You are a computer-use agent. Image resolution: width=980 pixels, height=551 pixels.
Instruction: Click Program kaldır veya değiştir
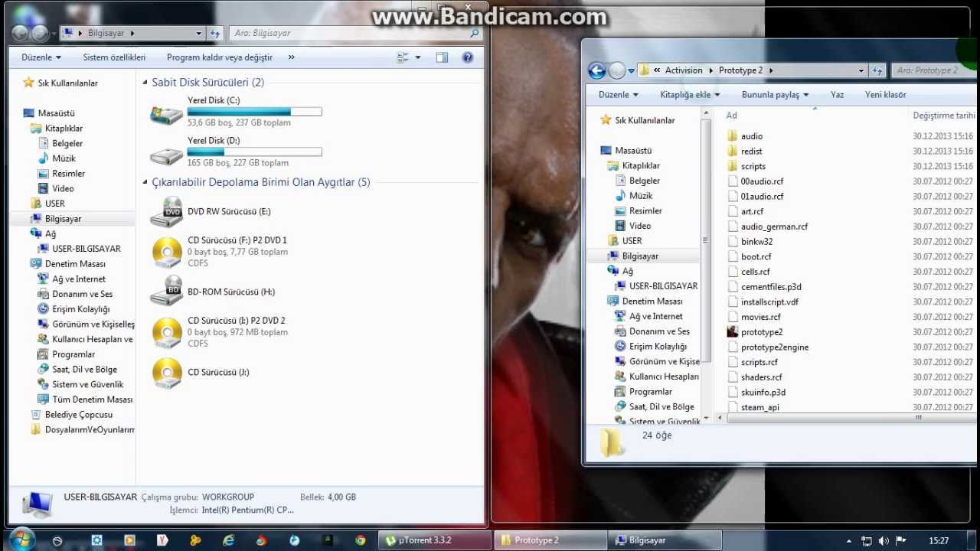coord(220,57)
